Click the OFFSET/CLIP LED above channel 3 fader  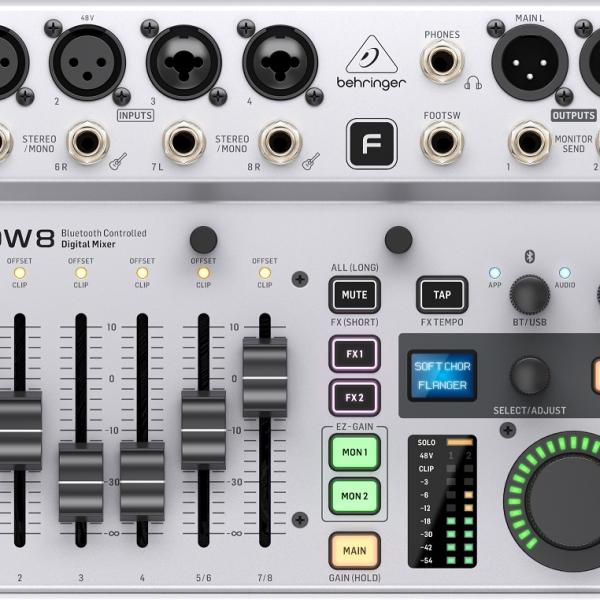click(x=81, y=273)
